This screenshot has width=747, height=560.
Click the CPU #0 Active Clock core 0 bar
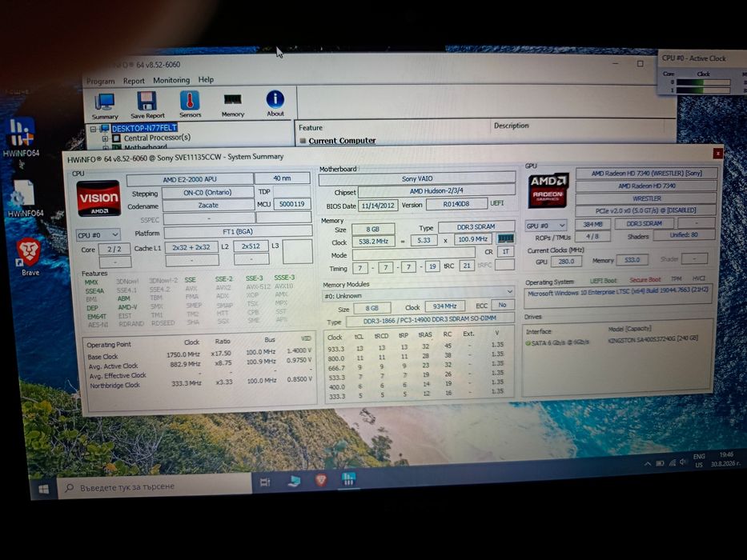click(x=703, y=82)
